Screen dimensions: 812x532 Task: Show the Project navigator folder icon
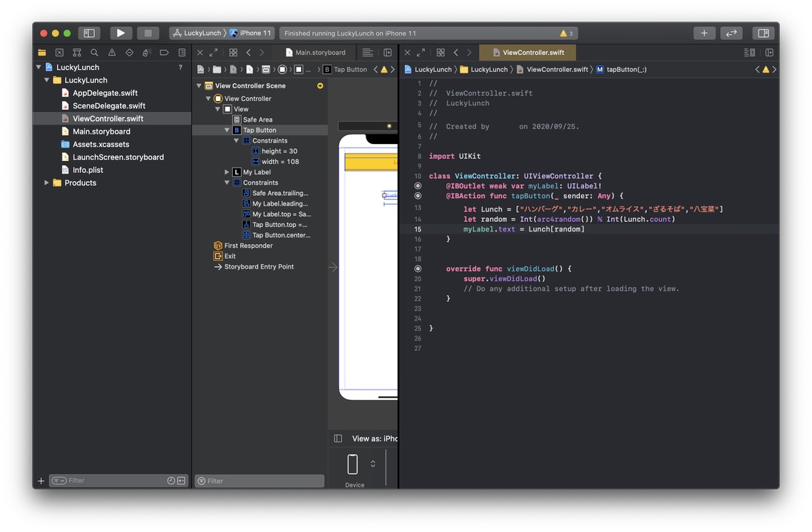pos(42,53)
